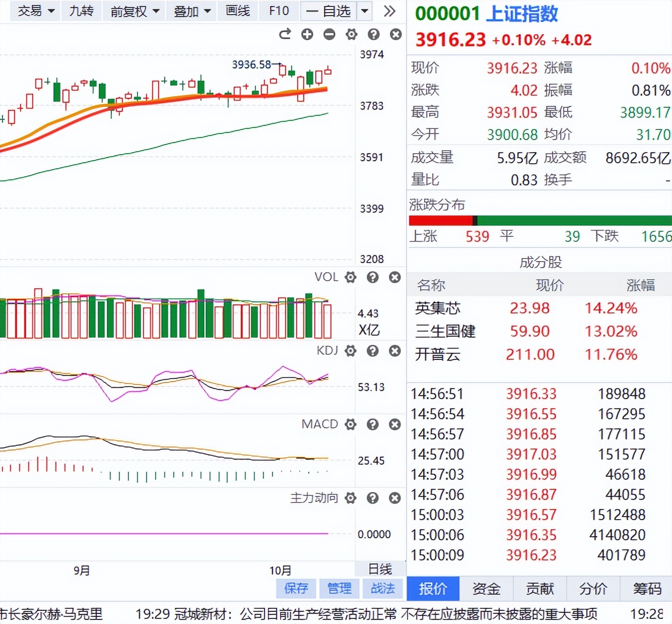Open the main chart settings gear
Screen dimensions: 672x624
pyautogui.click(x=352, y=34)
